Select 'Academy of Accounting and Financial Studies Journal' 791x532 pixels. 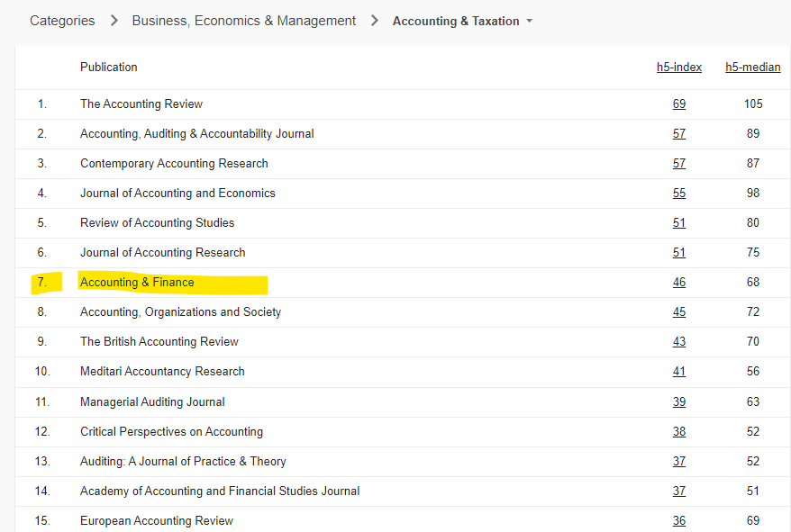pos(220,491)
